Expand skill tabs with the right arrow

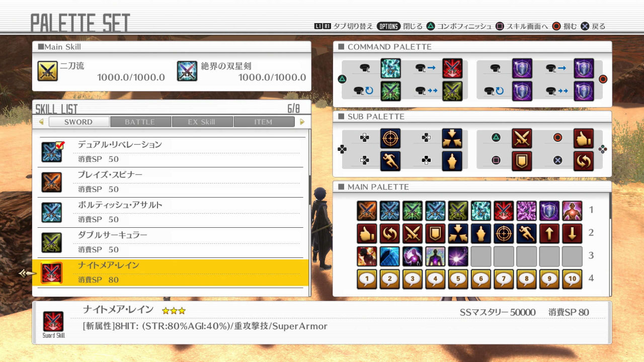302,122
